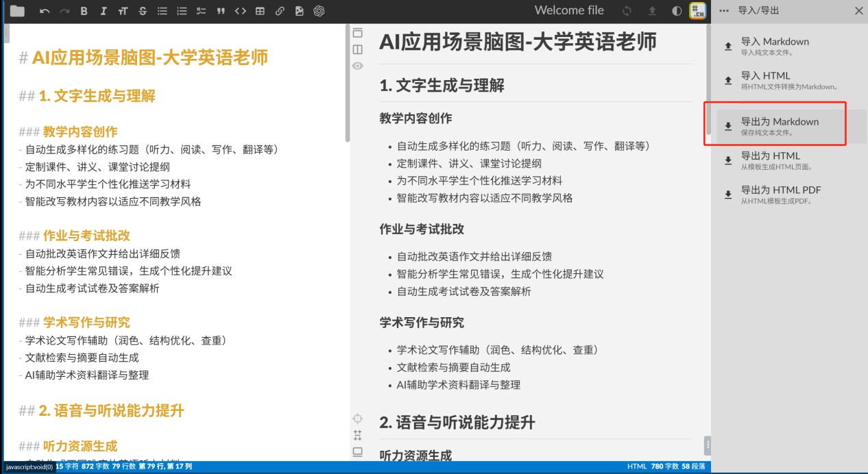Toggle the preview eye icon
The width and height of the screenshot is (868, 474).
point(357,66)
